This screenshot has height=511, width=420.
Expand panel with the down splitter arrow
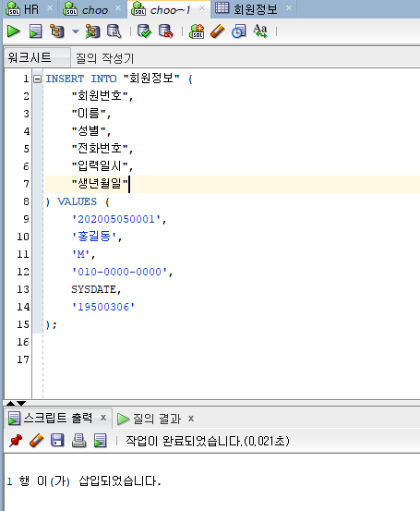21,404
